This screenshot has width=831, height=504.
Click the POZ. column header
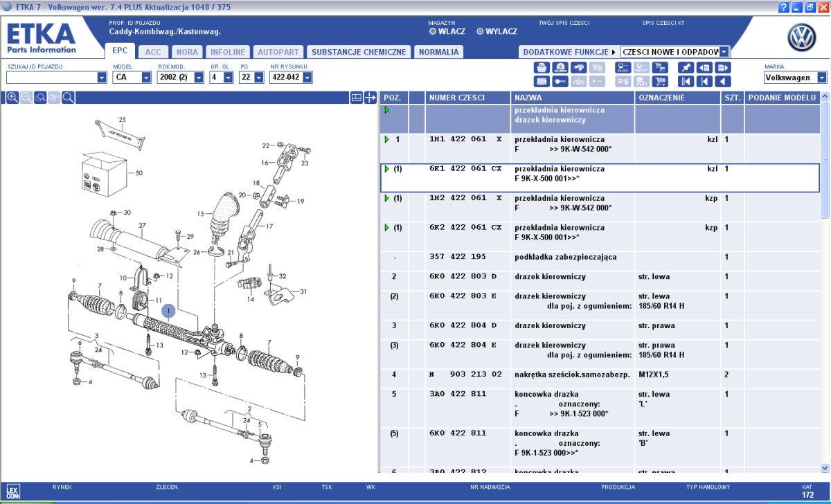[394, 98]
